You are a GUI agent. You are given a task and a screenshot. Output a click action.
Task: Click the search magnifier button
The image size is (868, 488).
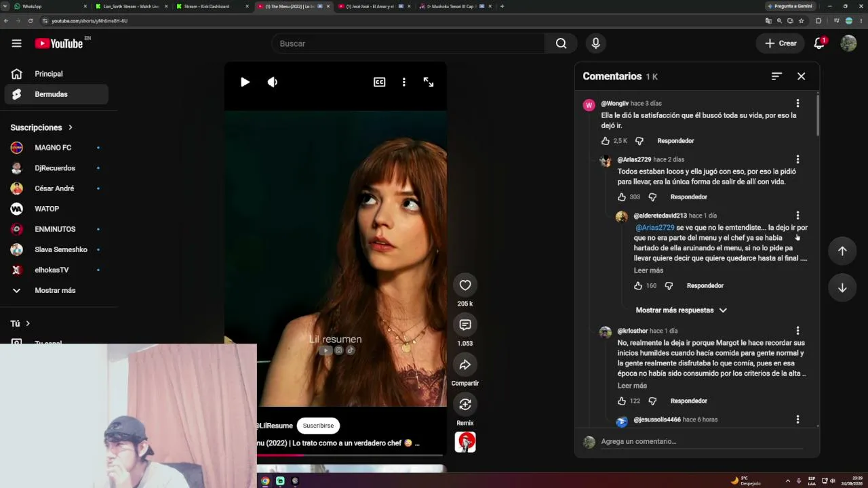point(561,43)
